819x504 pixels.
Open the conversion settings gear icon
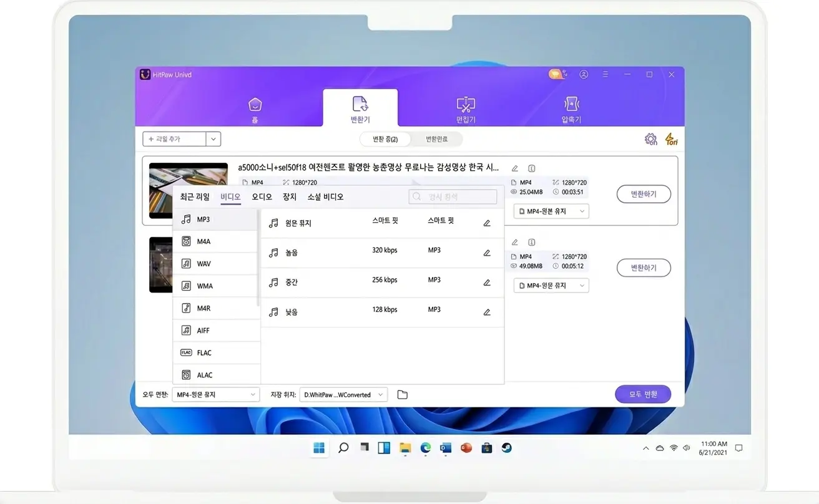(x=650, y=139)
